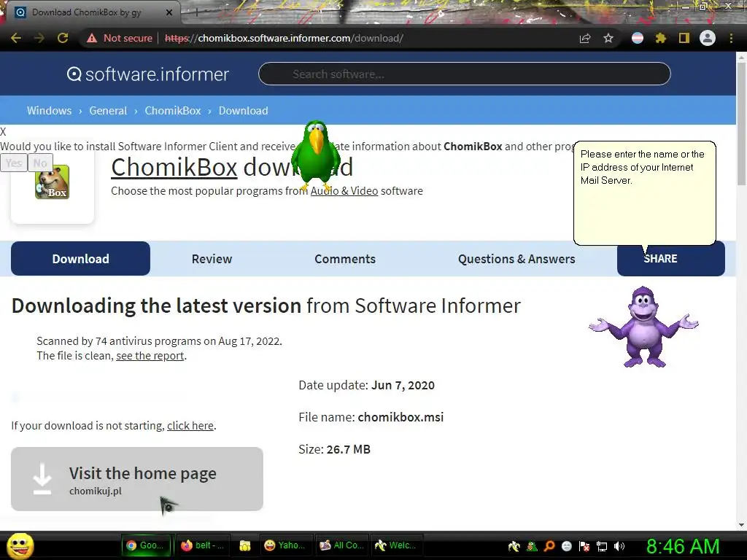Click the size '26.7 MB' text

click(348, 449)
